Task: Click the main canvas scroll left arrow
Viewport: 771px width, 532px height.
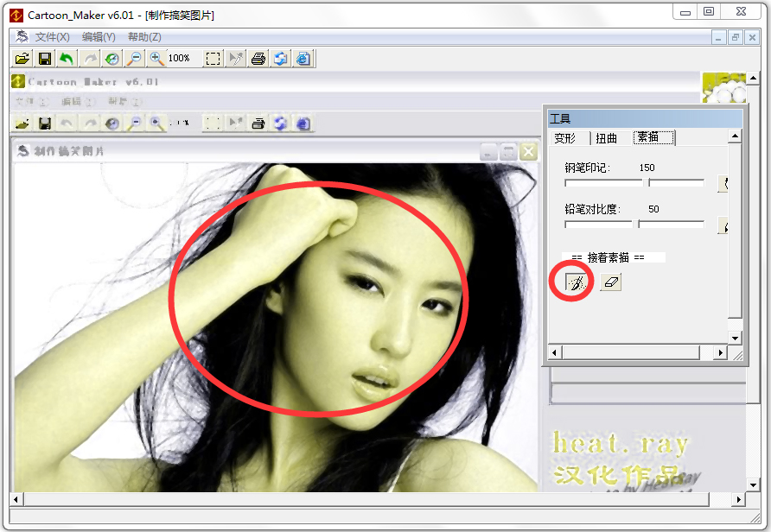Action: (x=16, y=499)
